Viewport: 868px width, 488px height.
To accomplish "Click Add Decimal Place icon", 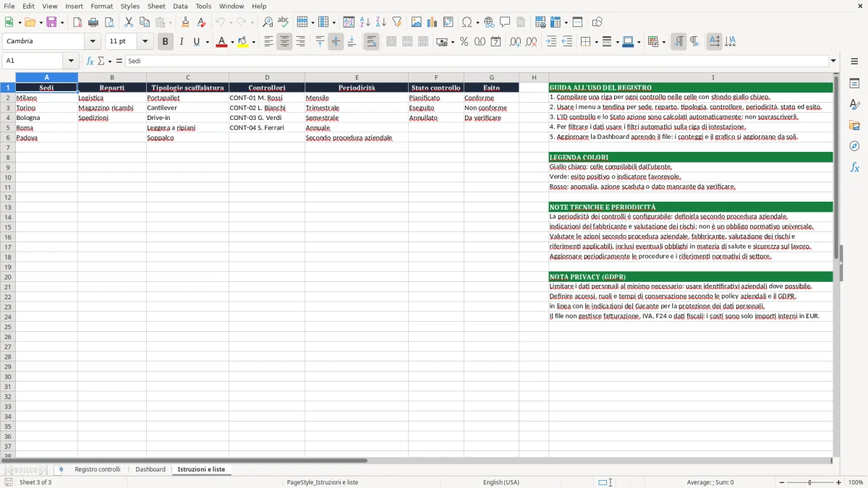I will (x=515, y=42).
